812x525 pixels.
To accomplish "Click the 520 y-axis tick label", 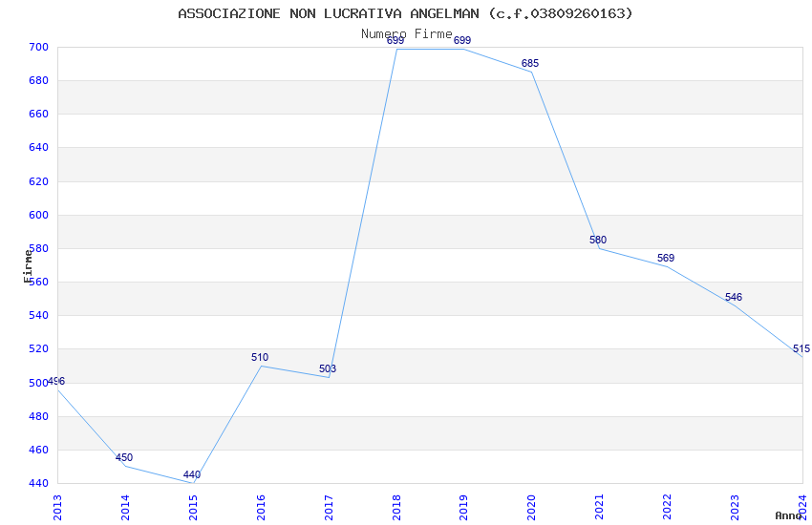I will coord(39,348).
